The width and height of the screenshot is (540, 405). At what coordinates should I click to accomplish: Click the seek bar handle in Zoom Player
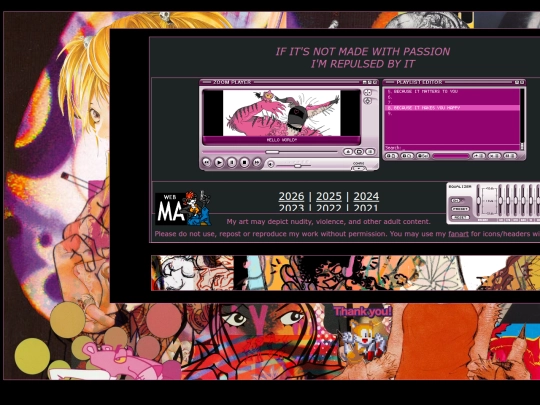(x=272, y=152)
